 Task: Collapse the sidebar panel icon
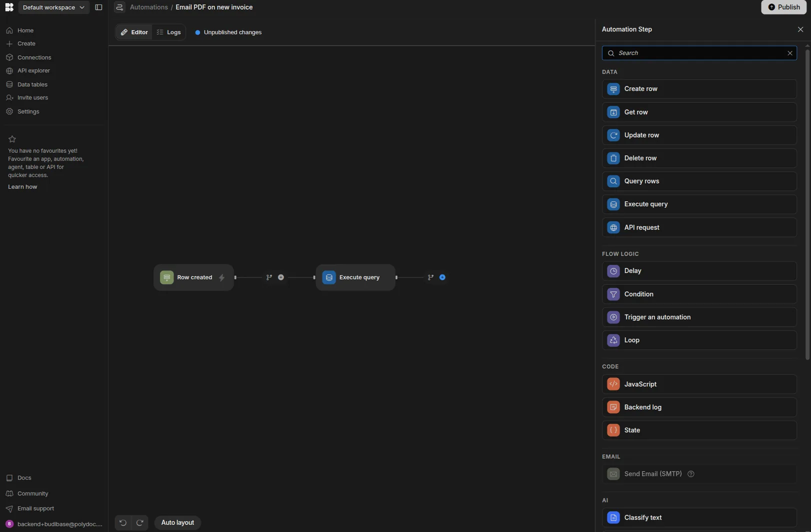(x=98, y=7)
